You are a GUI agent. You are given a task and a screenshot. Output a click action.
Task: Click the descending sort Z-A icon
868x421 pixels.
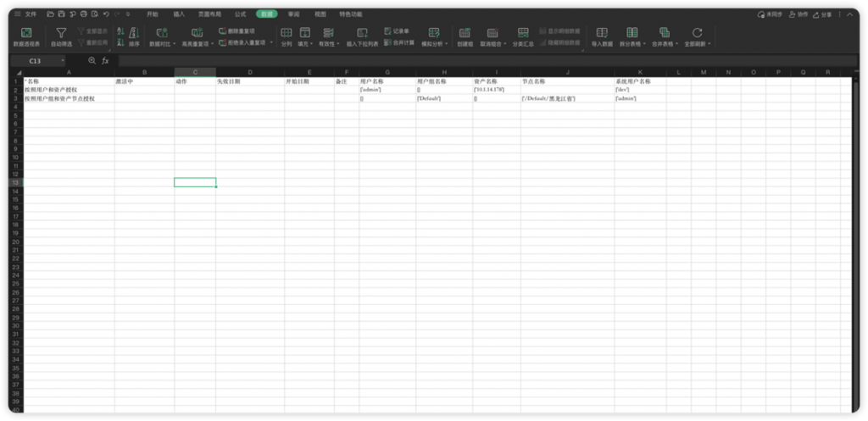coord(120,42)
